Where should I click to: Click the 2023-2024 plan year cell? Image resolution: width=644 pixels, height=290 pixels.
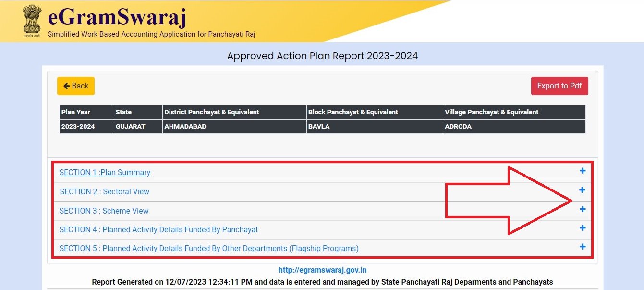(x=87, y=126)
